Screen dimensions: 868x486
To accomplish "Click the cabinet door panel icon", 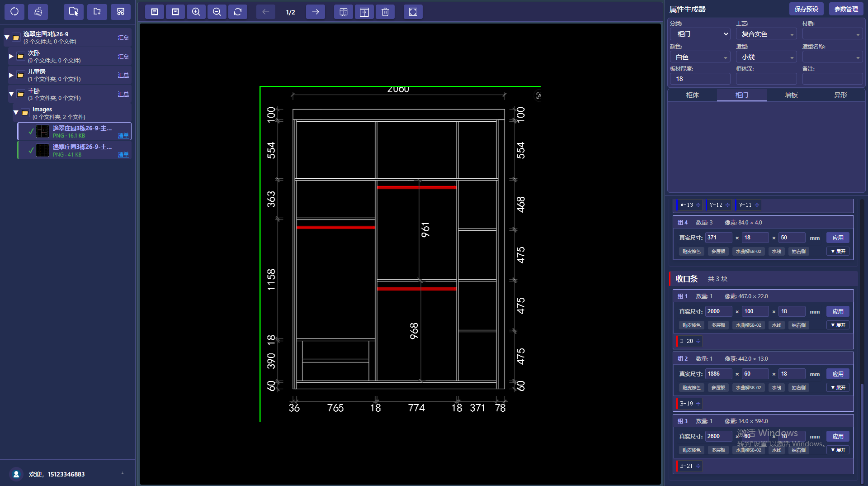I will [x=364, y=12].
